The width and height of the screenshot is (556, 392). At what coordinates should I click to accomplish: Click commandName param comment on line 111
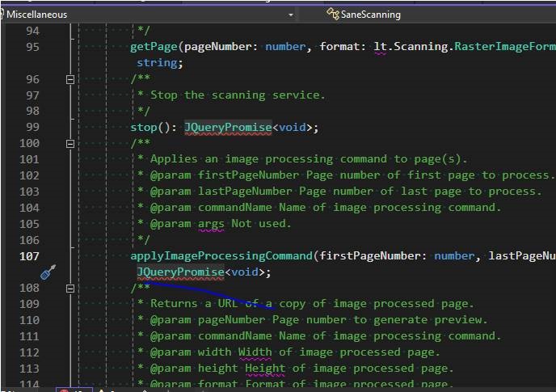(326, 336)
